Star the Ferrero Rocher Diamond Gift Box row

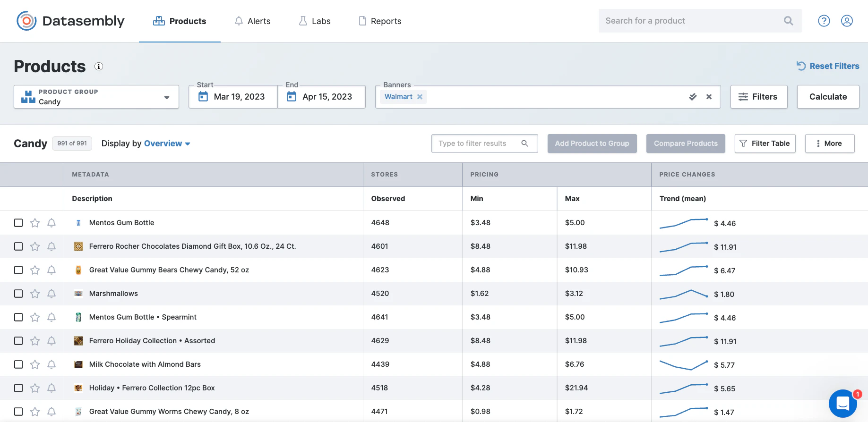coord(35,246)
